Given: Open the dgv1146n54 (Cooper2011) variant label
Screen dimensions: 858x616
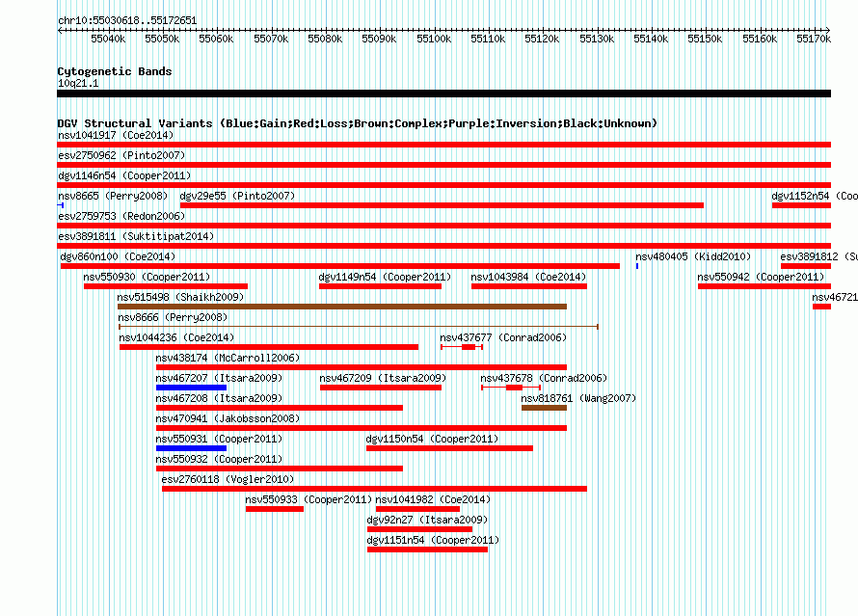Looking at the screenshot, I should [x=124, y=175].
